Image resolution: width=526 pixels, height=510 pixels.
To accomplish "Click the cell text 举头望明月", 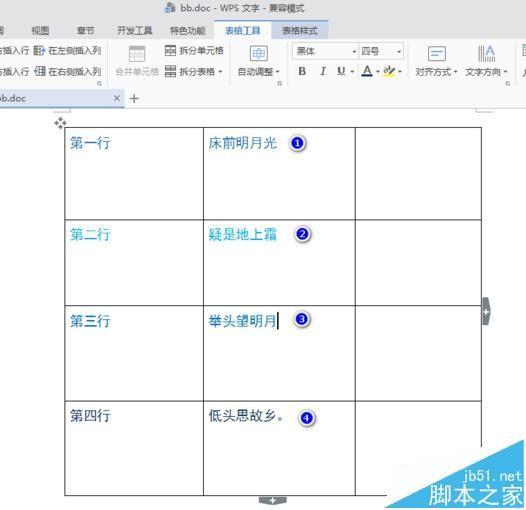I will coord(242,321).
